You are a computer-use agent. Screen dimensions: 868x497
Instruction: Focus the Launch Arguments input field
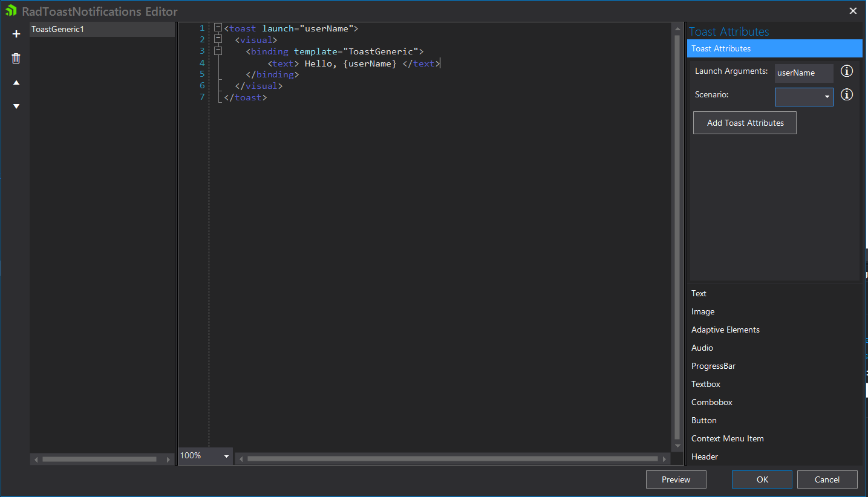coord(804,73)
